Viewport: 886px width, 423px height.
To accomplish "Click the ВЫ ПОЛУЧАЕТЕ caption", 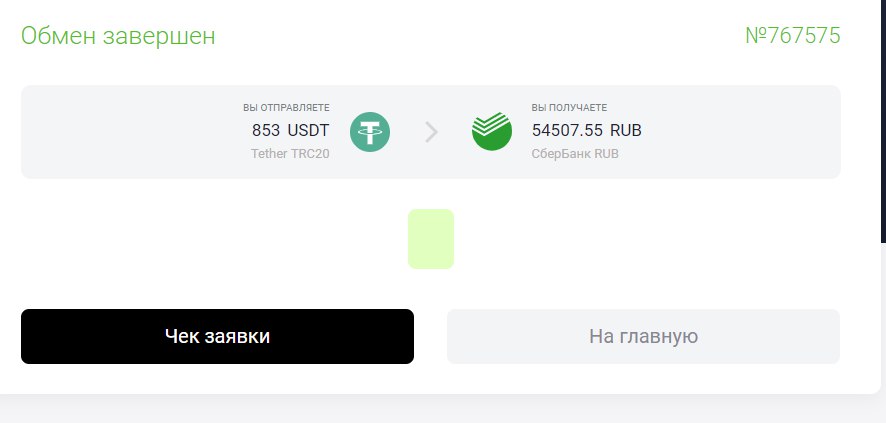I will pos(569,107).
